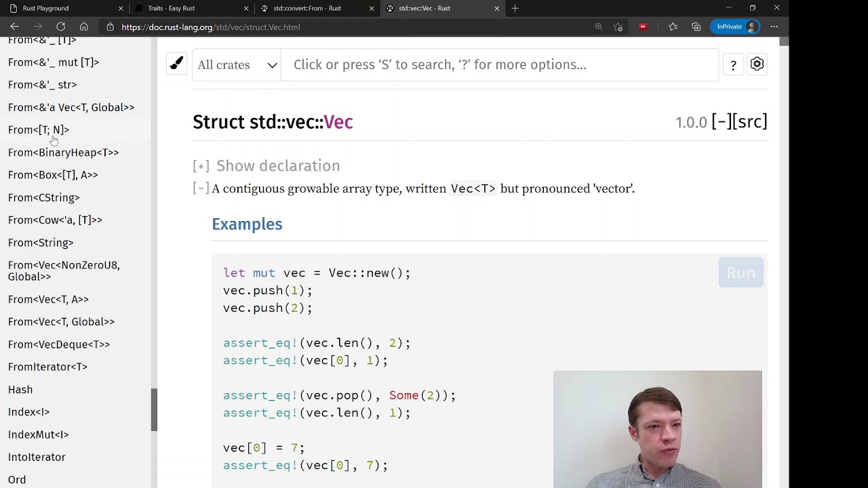Click the browser back arrow
Viewport: 868px width, 488px height.
coord(15,27)
